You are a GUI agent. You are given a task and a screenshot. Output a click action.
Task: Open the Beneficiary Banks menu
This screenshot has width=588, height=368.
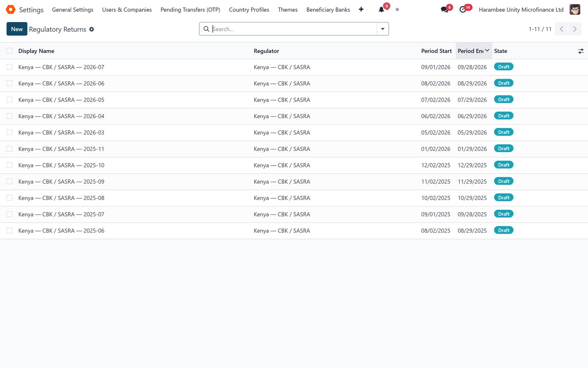click(328, 10)
